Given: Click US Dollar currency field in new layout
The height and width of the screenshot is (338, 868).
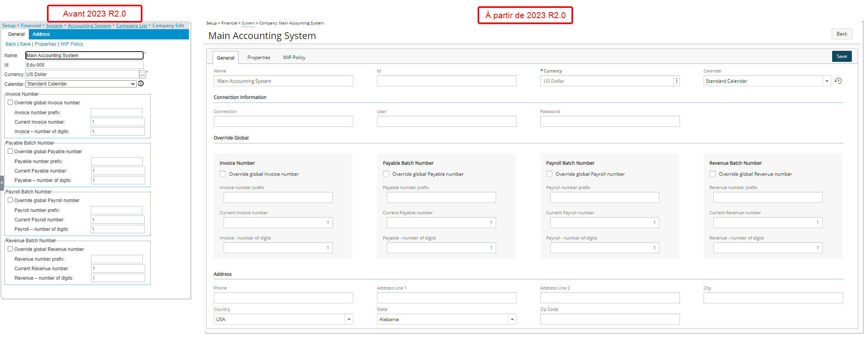Looking at the screenshot, I should pos(607,81).
